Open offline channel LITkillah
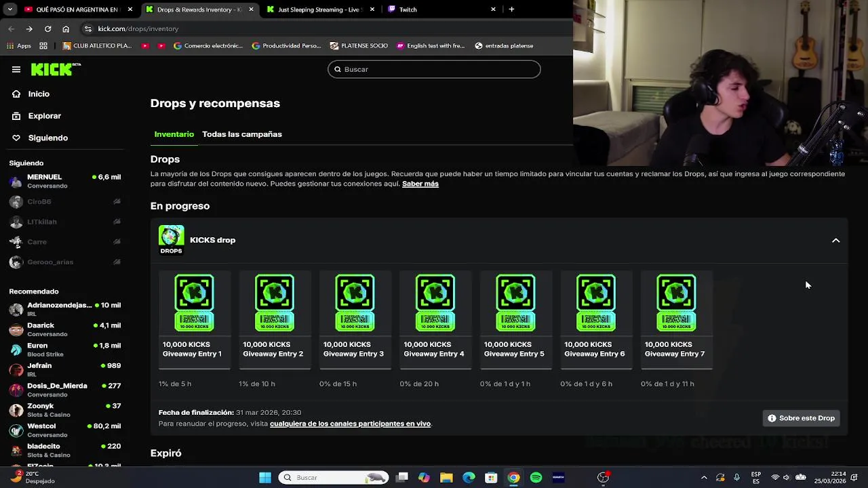Viewport: 868px width, 488px height. tap(65, 222)
